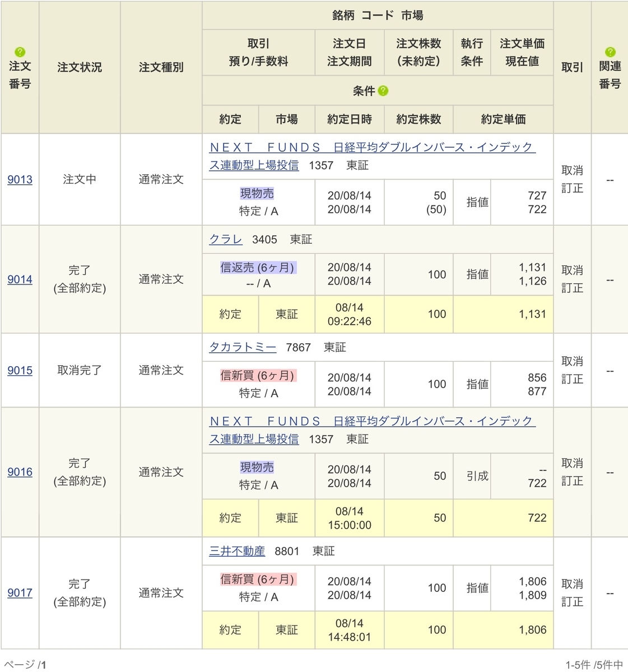Click 取消 for order 9013

(572, 170)
